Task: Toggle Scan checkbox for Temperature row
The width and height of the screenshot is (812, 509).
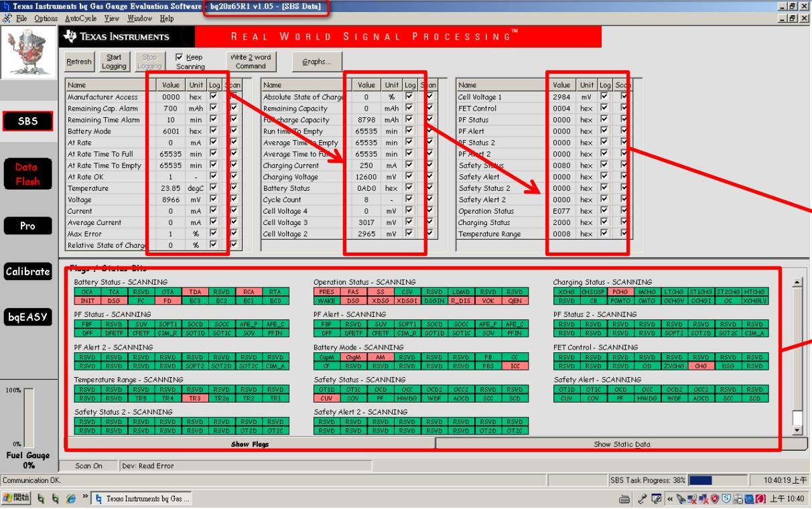Action: 234,188
